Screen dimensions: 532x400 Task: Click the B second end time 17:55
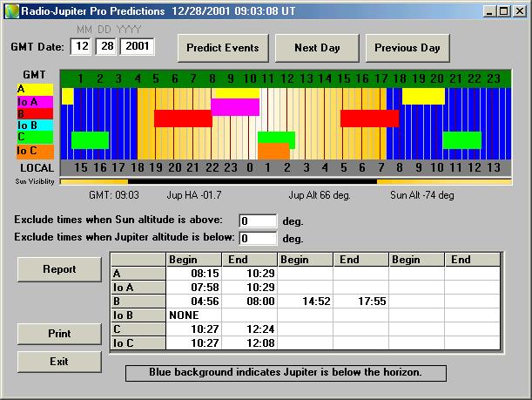[x=361, y=302]
